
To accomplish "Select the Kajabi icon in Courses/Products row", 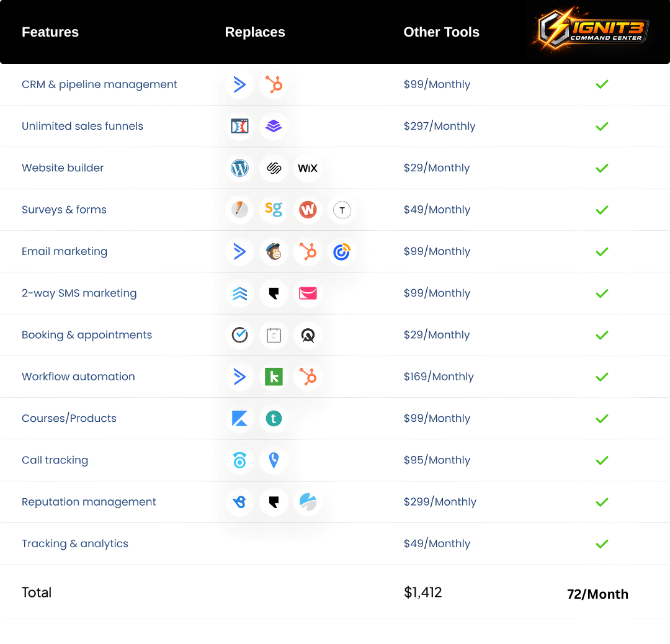I will coord(239,418).
